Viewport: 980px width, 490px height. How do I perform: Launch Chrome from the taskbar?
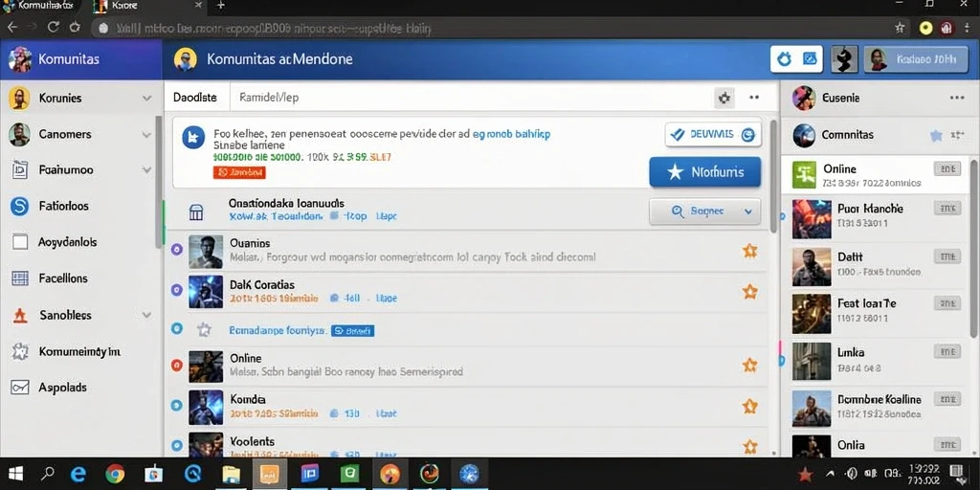tap(115, 474)
